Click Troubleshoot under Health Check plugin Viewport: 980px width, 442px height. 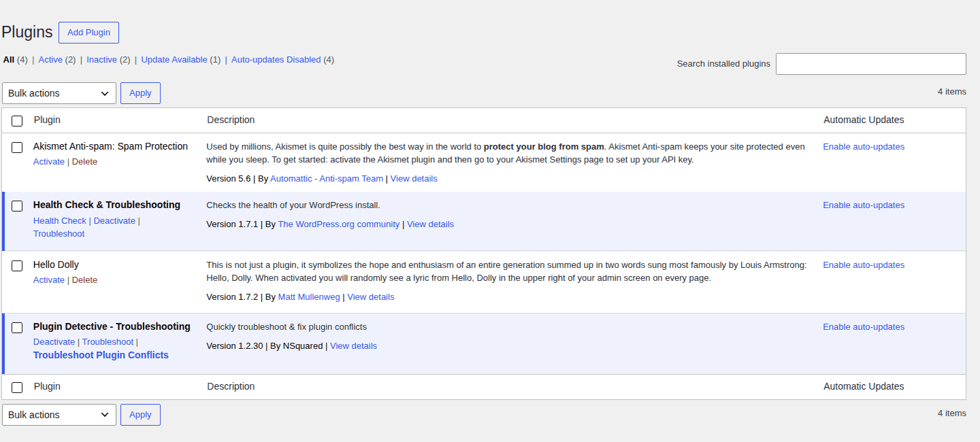coord(59,234)
